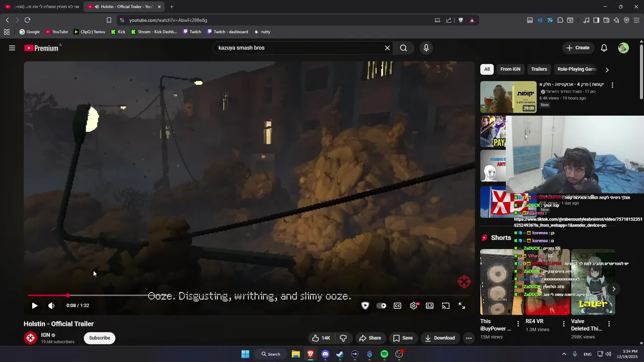Open options for the 29:00 recommended video

tap(612, 85)
